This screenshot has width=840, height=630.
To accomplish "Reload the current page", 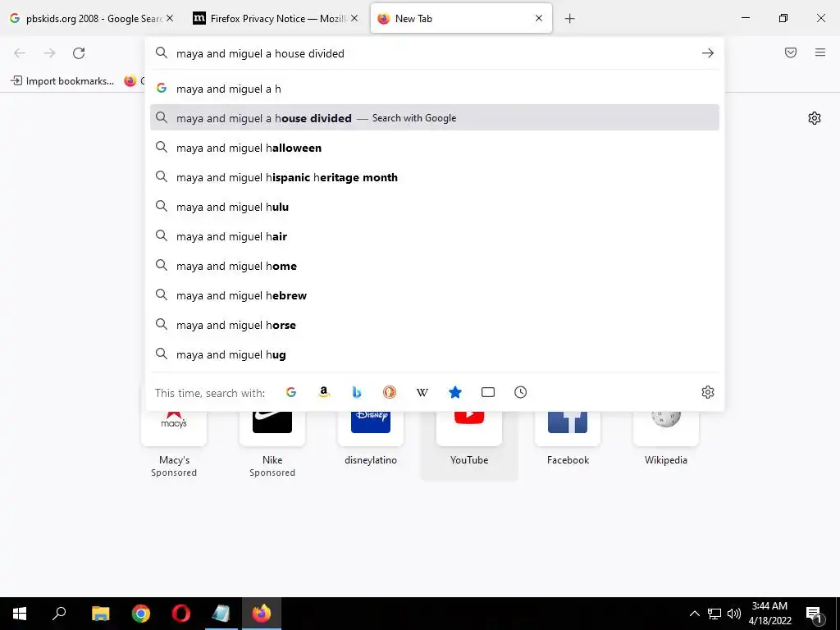I will pos(79,53).
